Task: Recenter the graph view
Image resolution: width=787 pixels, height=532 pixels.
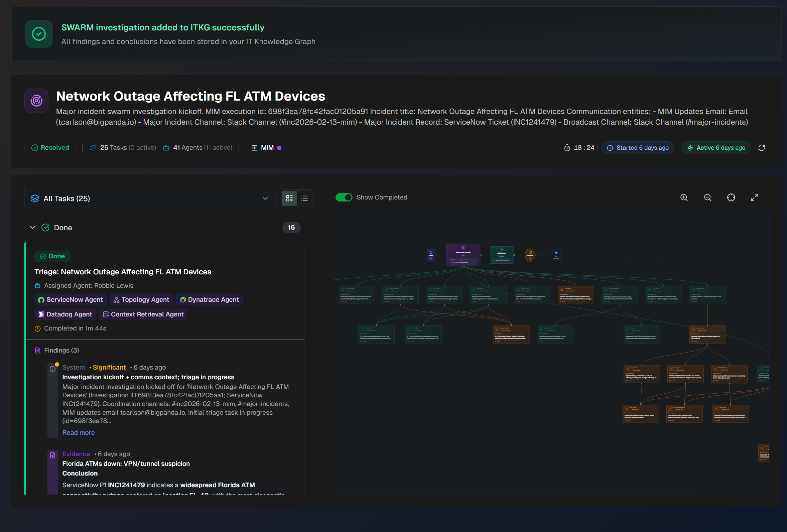Action: point(731,197)
